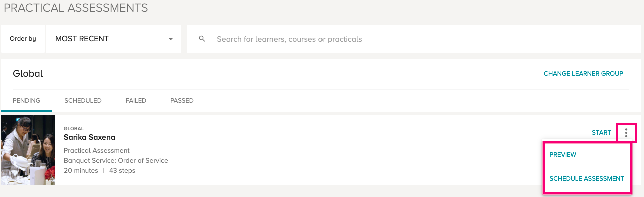The width and height of the screenshot is (644, 197).
Task: Switch to the PENDING tab
Action: [26, 101]
